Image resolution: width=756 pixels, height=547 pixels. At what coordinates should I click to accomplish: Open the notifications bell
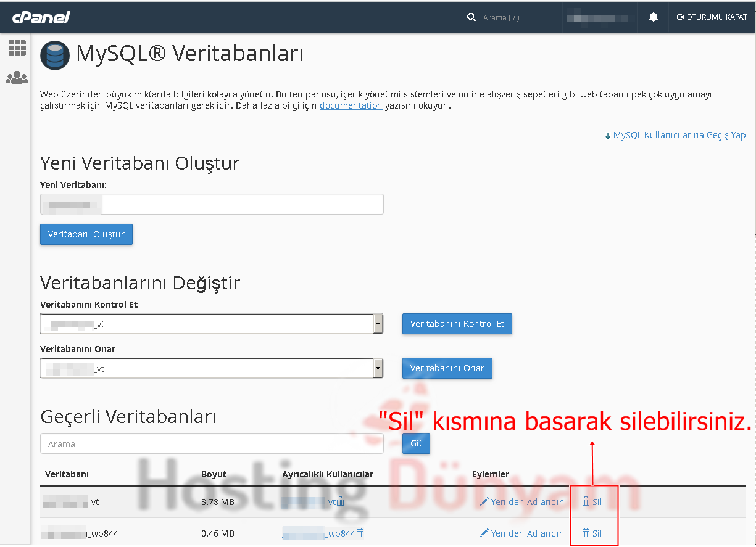tap(654, 17)
